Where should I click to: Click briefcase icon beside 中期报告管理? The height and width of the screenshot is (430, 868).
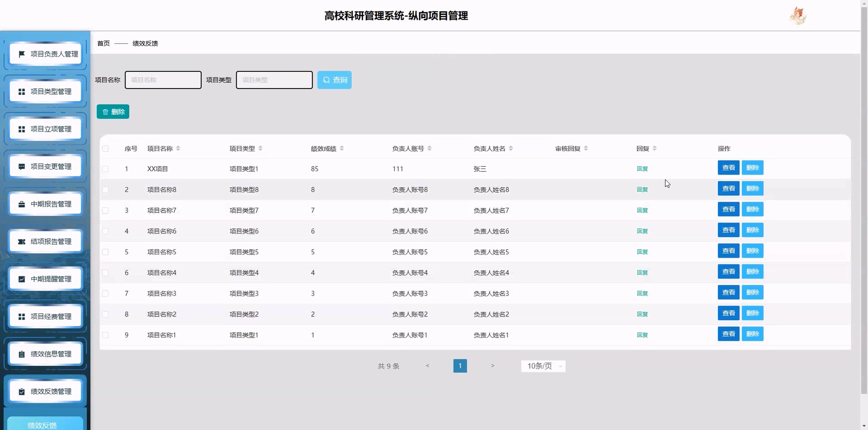click(x=21, y=204)
